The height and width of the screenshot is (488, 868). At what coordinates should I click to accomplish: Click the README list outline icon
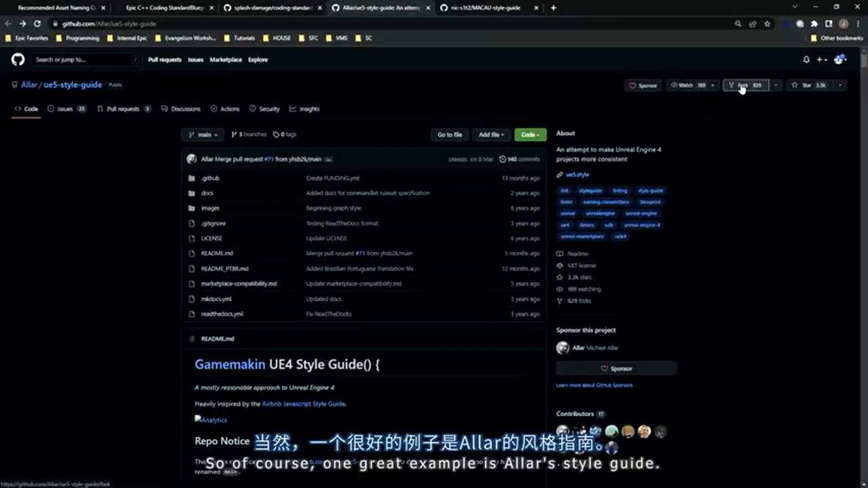pos(192,339)
